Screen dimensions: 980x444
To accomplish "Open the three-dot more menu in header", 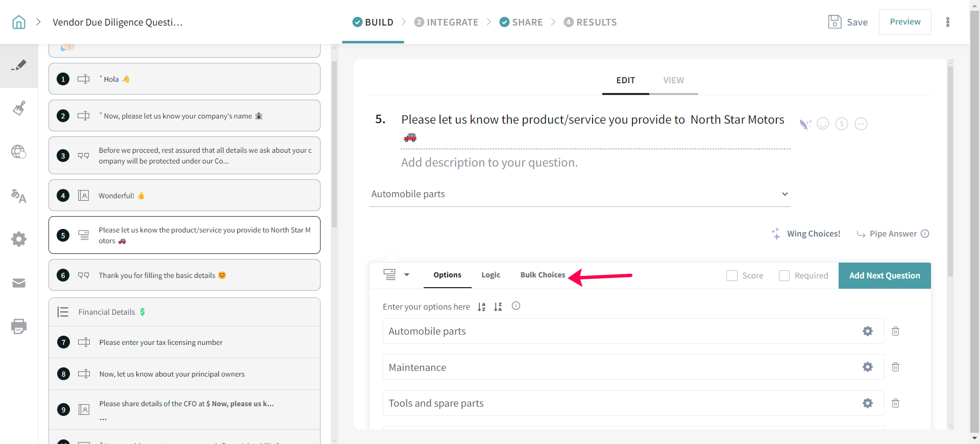I will [x=947, y=22].
